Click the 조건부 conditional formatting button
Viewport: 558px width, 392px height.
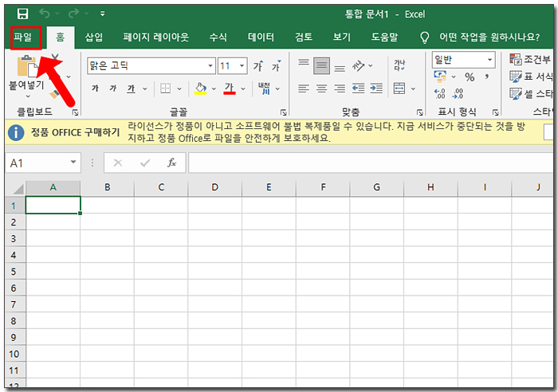pos(531,59)
